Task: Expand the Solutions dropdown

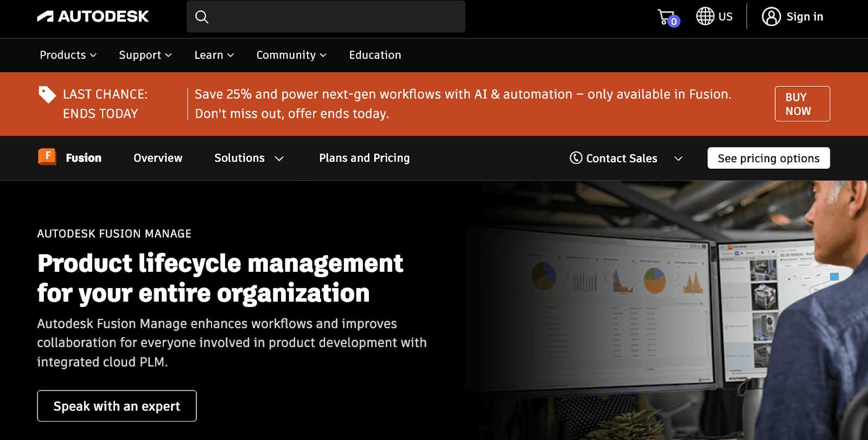Action: click(249, 158)
